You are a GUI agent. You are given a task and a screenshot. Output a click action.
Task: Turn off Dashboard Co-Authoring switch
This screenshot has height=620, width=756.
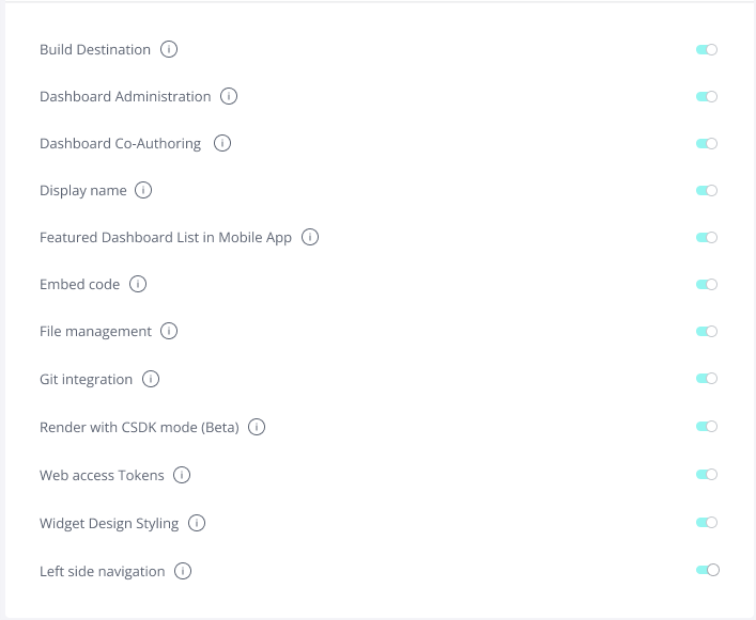[706, 144]
